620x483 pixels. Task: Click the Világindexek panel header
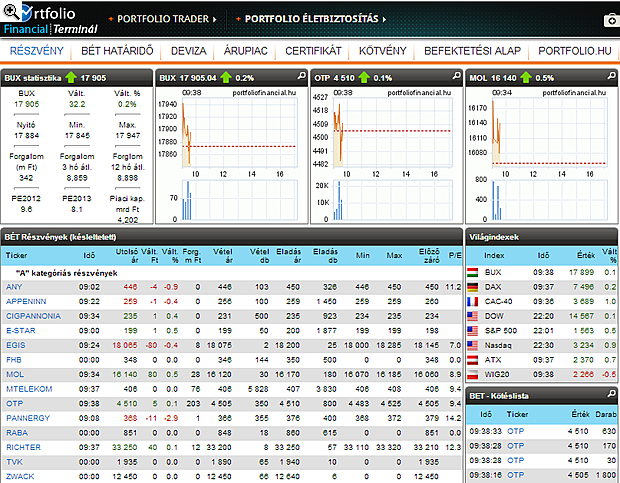click(542, 237)
